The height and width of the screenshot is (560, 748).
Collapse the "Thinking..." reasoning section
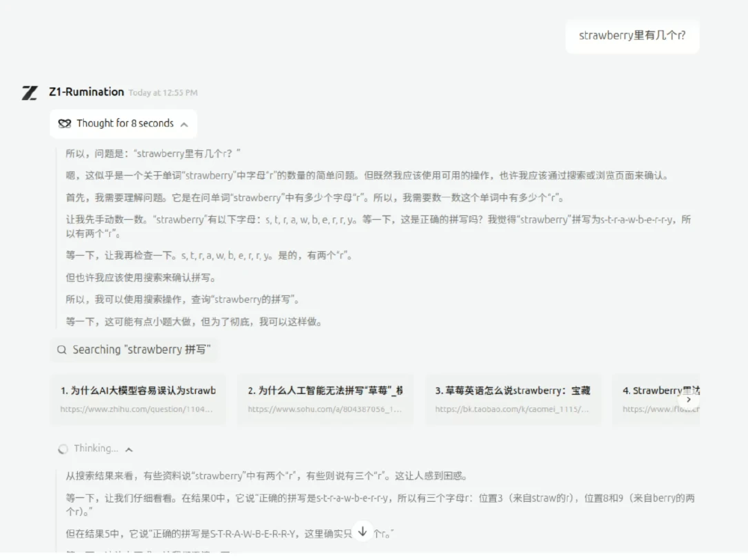[128, 449]
